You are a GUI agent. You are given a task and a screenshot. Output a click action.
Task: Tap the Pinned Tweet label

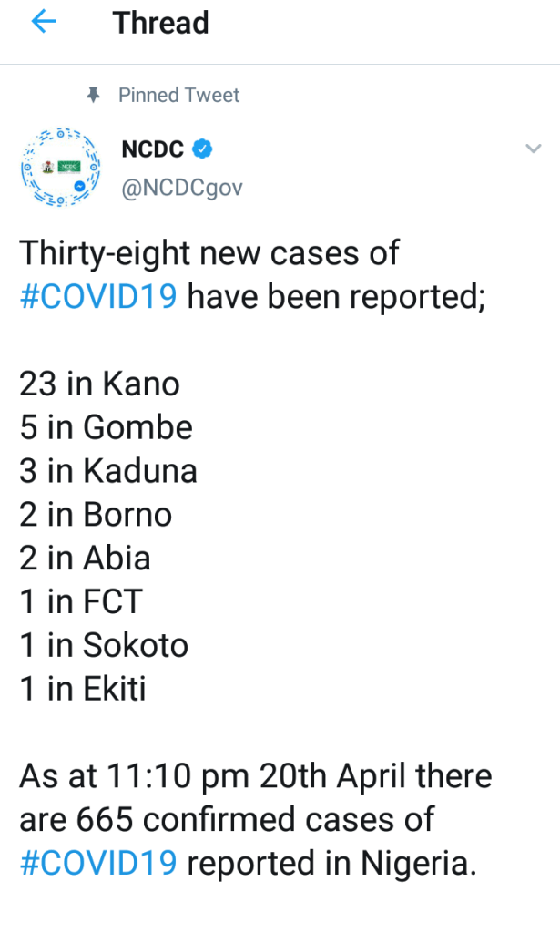click(x=178, y=95)
